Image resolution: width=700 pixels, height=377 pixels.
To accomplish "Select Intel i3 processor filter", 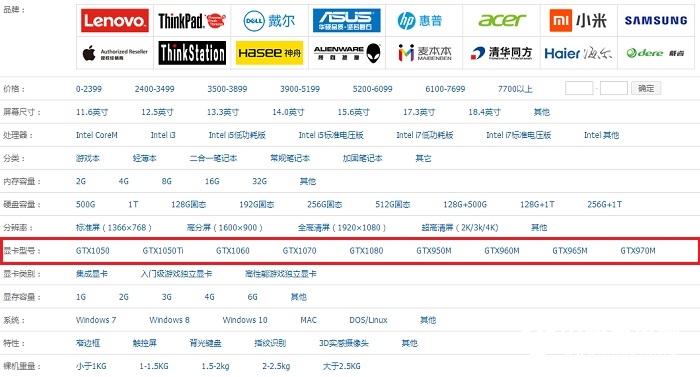I will (163, 135).
